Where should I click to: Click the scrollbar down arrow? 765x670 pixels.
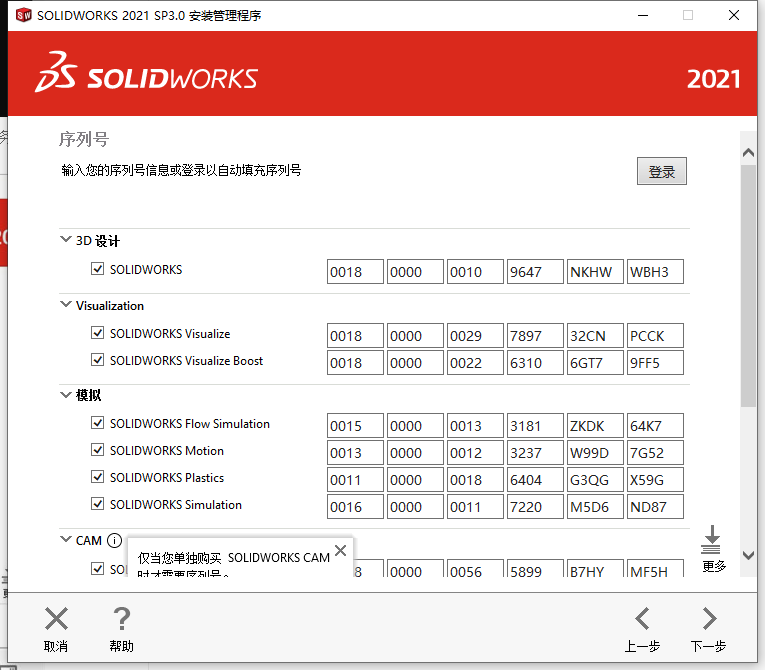pyautogui.click(x=748, y=555)
